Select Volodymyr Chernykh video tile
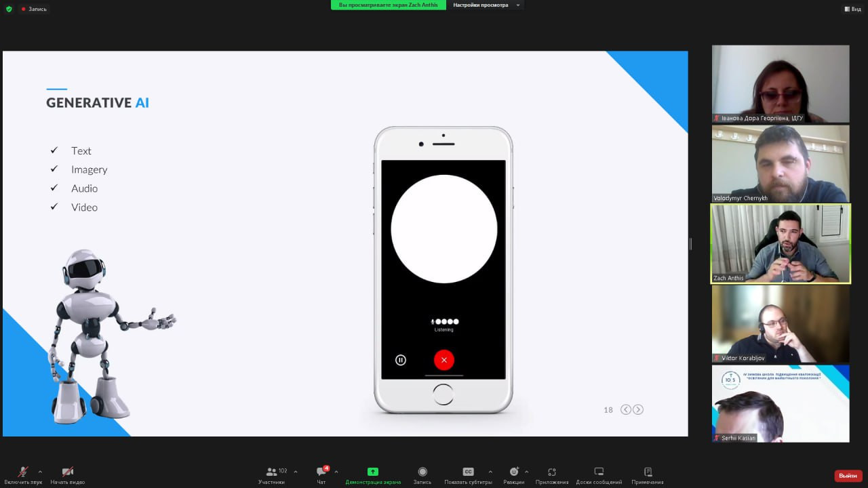Image resolution: width=868 pixels, height=488 pixels. coord(781,164)
